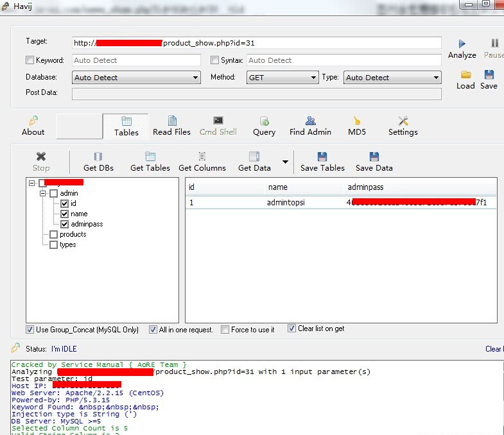504x435 pixels.
Task: Click the Post Data field
Action: tap(257, 94)
